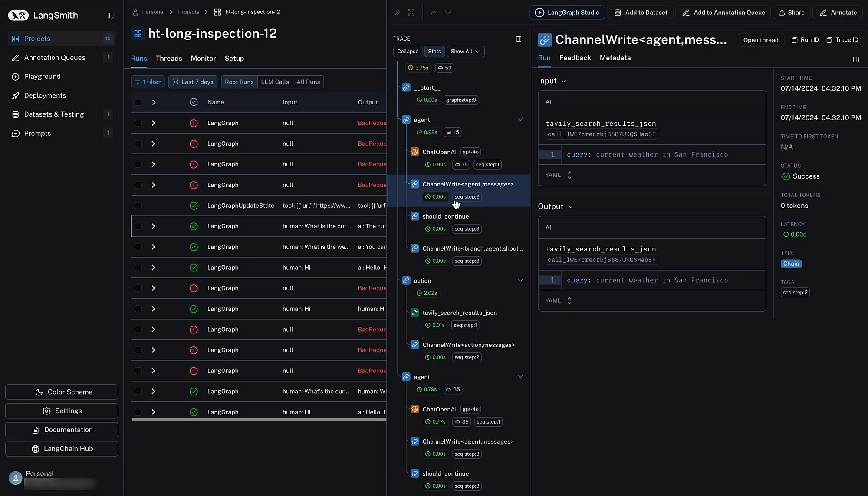The image size is (868, 496).
Task: Open Playground from the sidebar
Action: 42,77
